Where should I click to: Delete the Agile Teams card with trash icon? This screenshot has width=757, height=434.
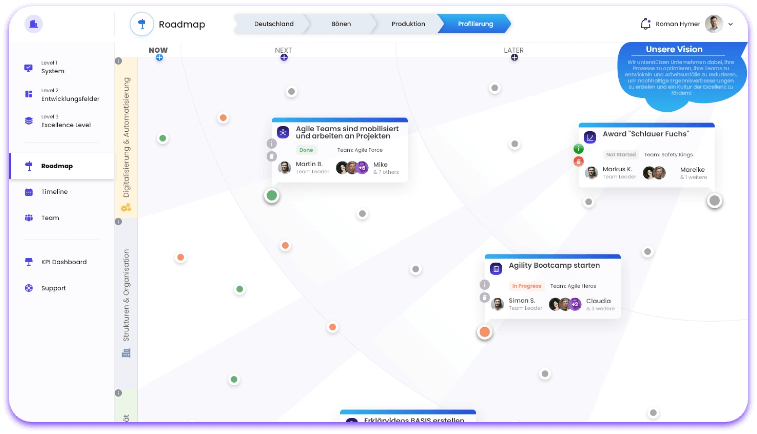[x=271, y=156]
